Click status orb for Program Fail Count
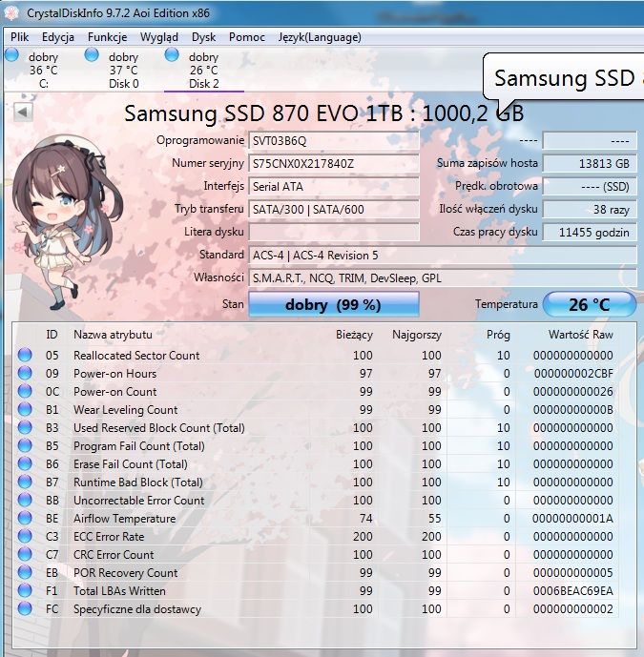This screenshot has height=657, width=644. [x=25, y=445]
